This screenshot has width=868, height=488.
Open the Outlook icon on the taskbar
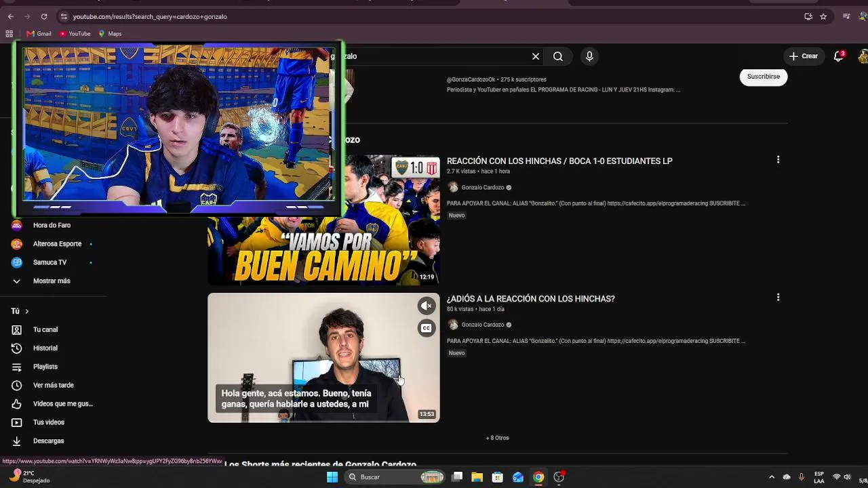tap(518, 477)
